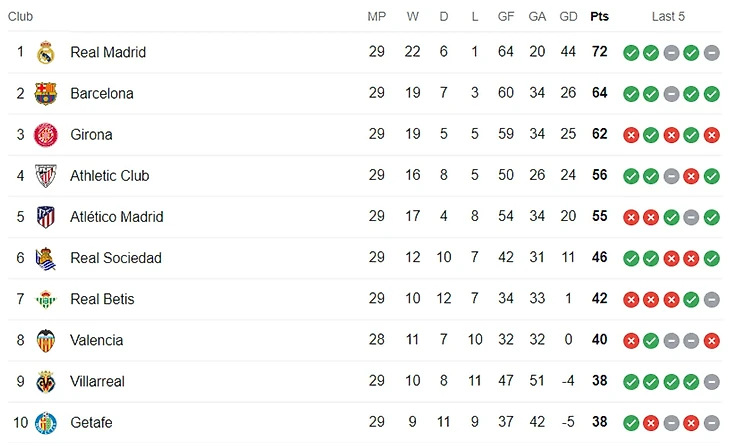Click the Real Sociedad crest icon
The height and width of the screenshot is (443, 730).
coord(46,258)
